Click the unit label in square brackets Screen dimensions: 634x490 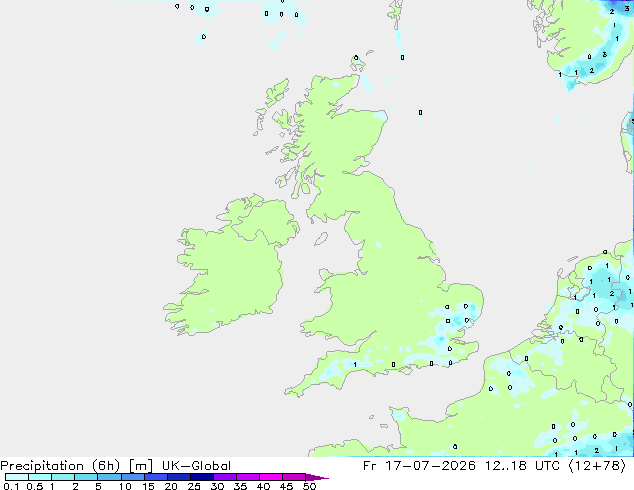[x=140, y=466]
